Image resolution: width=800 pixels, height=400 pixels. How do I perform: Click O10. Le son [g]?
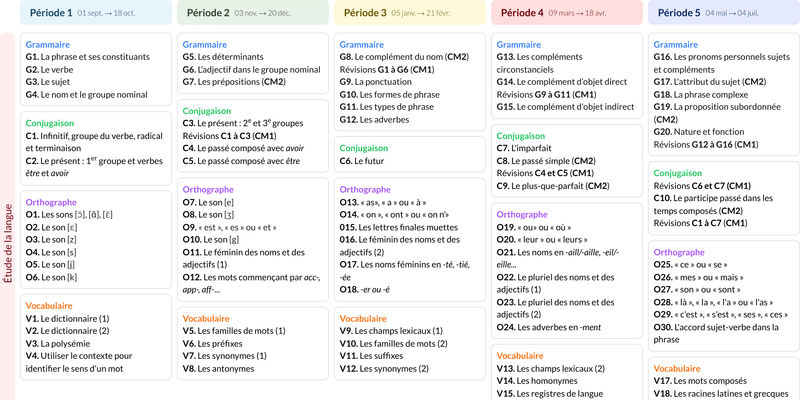[211, 239]
